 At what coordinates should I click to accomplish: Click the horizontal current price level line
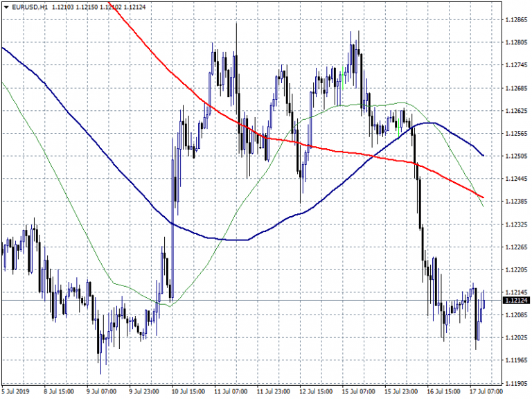tap(277, 301)
